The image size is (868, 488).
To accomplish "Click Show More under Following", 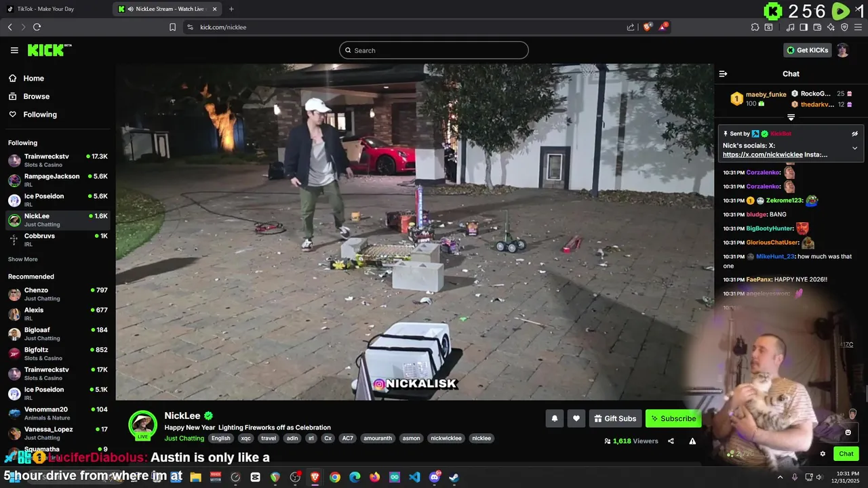I will [x=23, y=260].
